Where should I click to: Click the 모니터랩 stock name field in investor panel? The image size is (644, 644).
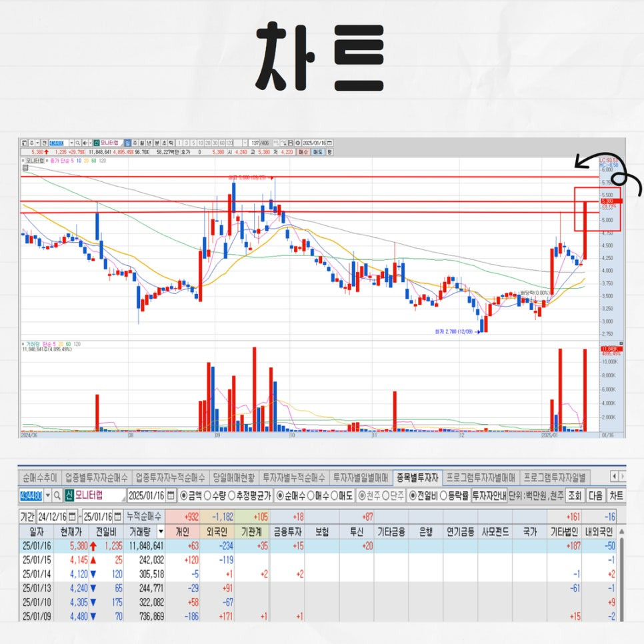point(95,495)
